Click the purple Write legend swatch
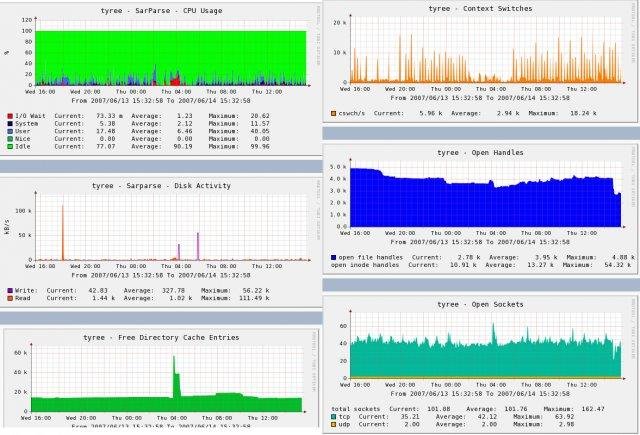 [9, 291]
